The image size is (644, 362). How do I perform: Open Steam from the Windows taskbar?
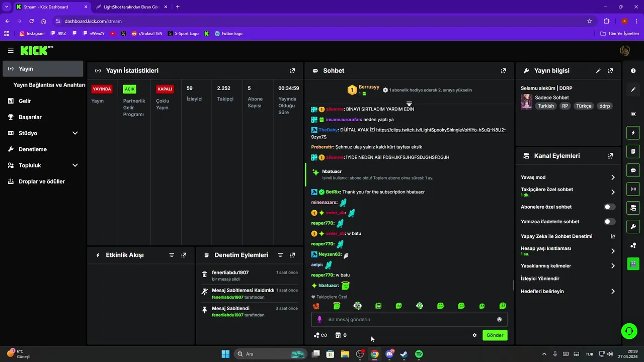[404, 354]
